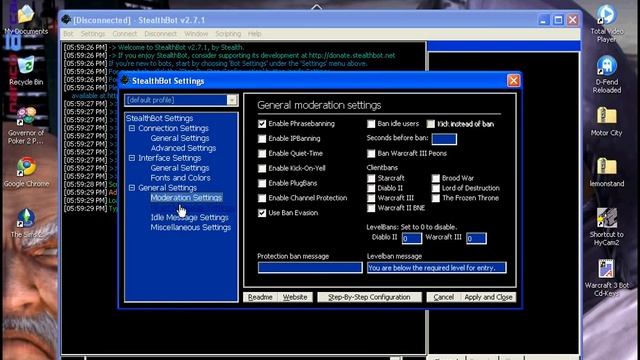
Task: Click Protection ban message field
Action: pyautogui.click(x=310, y=268)
